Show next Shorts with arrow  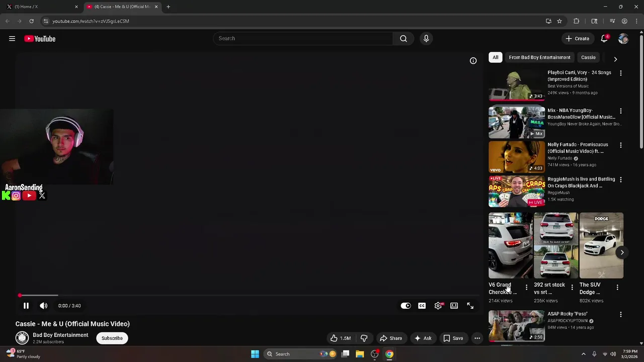622,252
